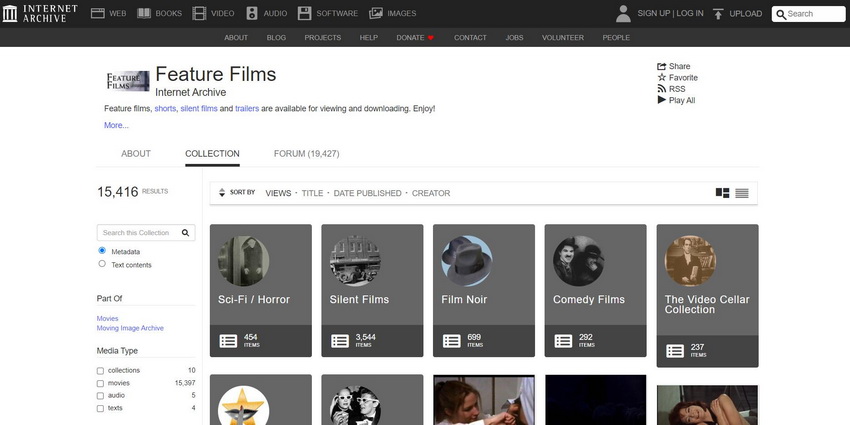
Task: Follow the Moving Image Archive link
Action: [130, 328]
